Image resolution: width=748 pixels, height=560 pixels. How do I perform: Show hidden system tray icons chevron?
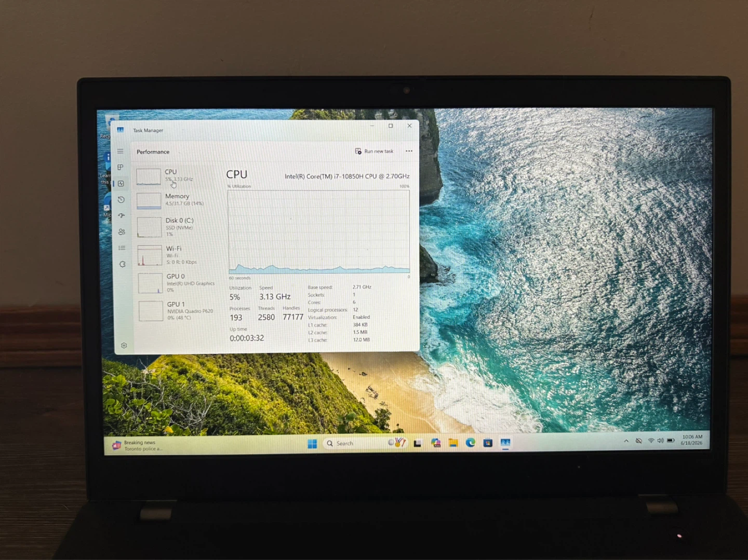(626, 441)
